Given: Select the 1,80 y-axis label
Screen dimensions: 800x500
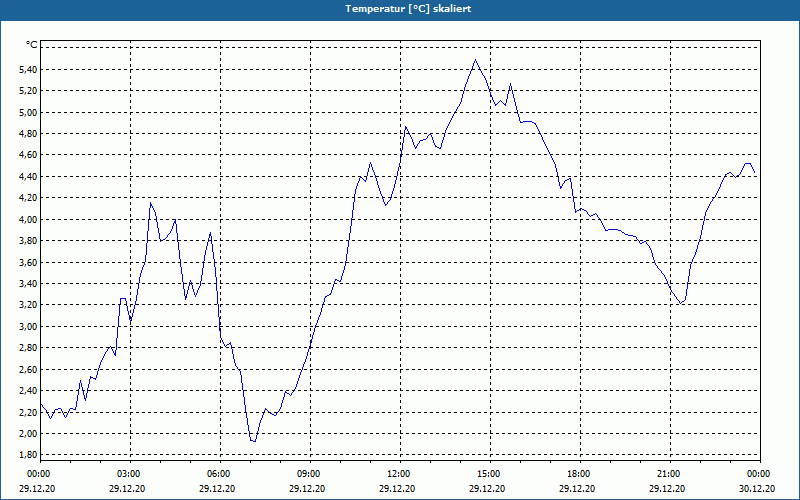Looking at the screenshot, I should point(28,455).
